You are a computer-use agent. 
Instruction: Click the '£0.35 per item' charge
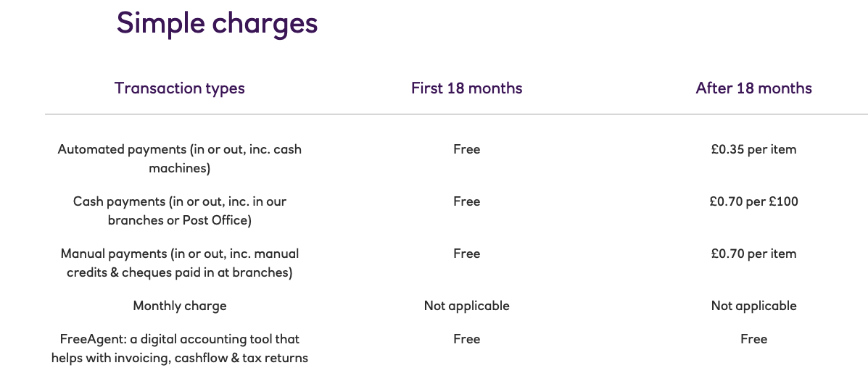click(x=753, y=149)
